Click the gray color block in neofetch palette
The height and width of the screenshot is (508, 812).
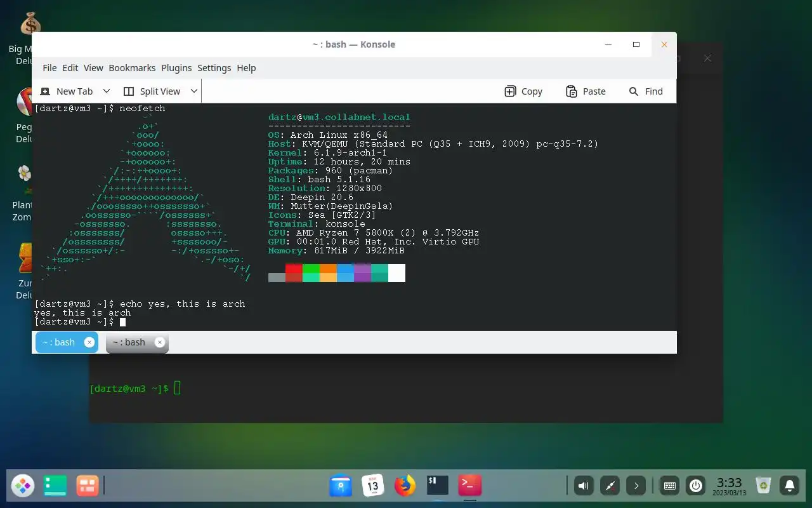(x=277, y=277)
